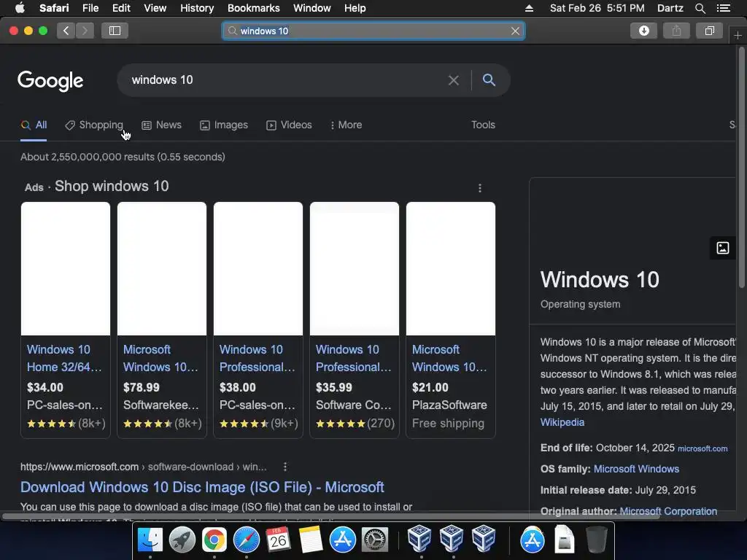Screen dimensions: 747x560
Task: Clear the Google search box
Action: (454, 80)
